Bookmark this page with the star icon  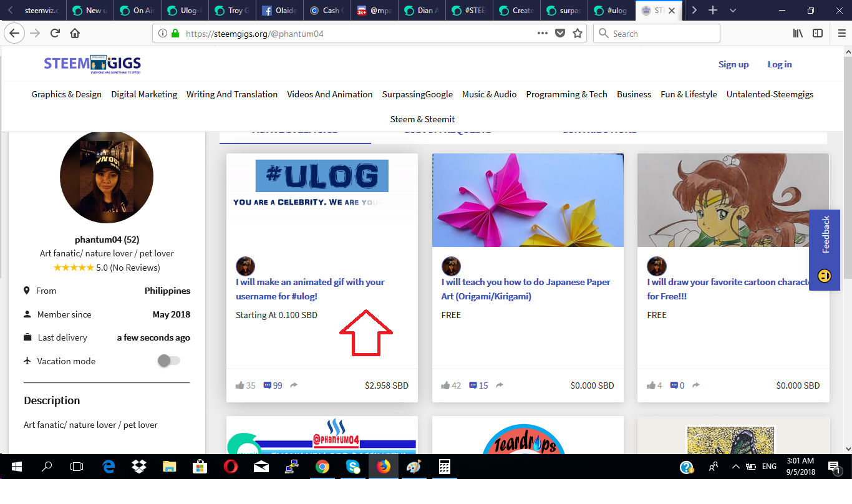coord(578,34)
